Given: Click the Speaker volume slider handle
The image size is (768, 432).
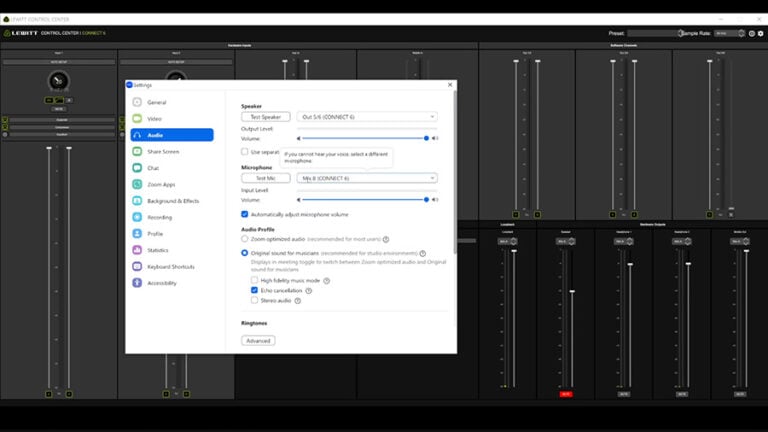Looking at the screenshot, I should [x=426, y=138].
